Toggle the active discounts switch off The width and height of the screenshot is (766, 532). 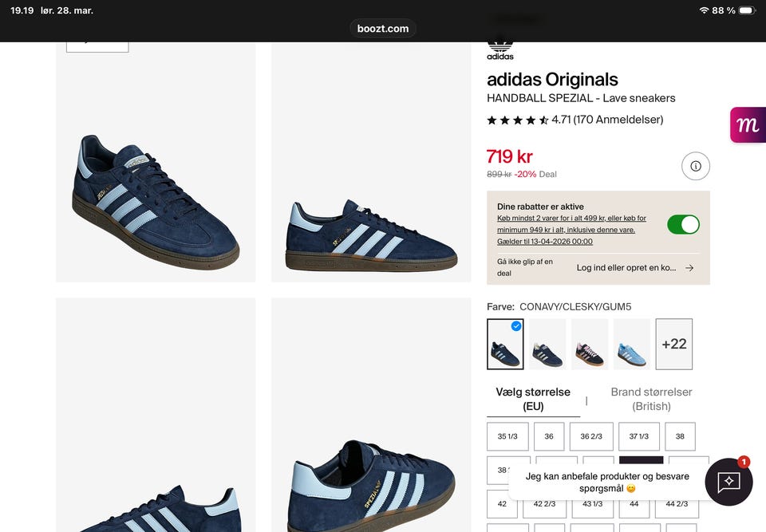pyautogui.click(x=683, y=224)
